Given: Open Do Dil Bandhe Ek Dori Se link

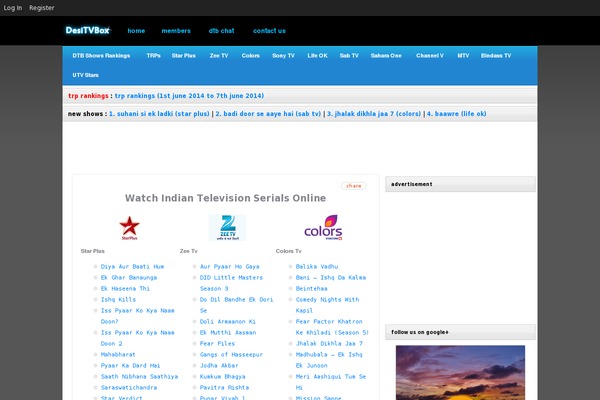Looking at the screenshot, I should click(x=236, y=305).
